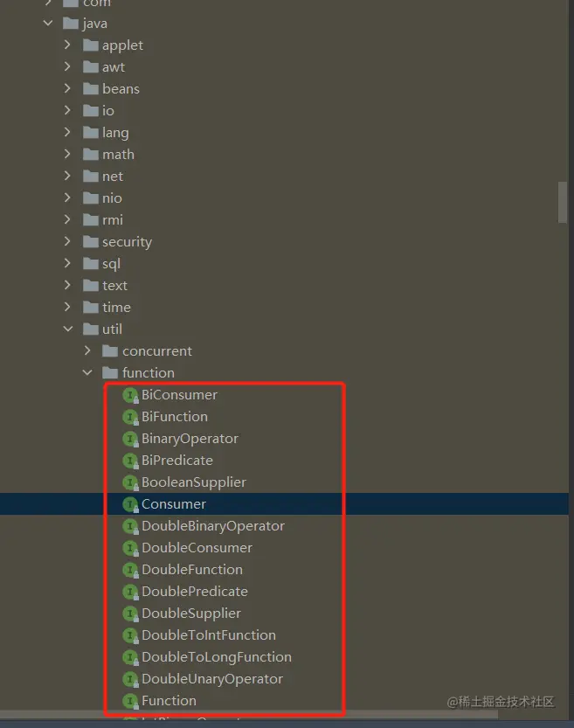The width and height of the screenshot is (574, 728).
Task: Click the java folder icon
Action: 71,24
